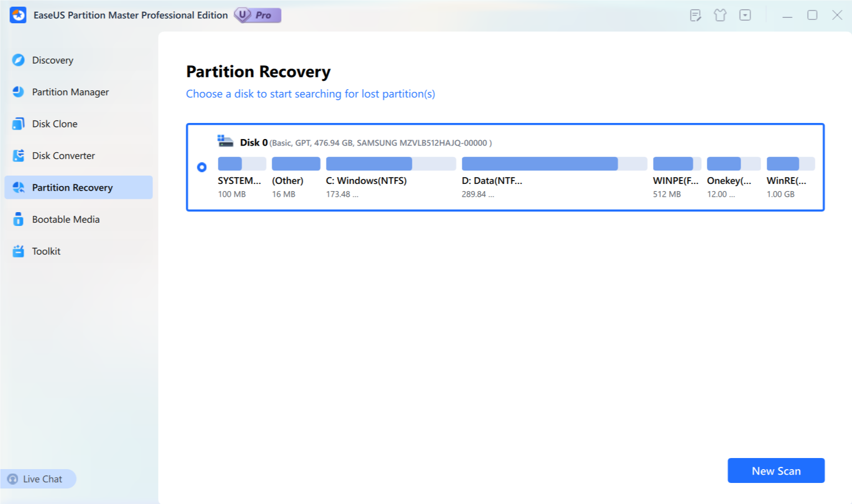The image size is (852, 504).
Task: Select Partition Recovery in the sidebar
Action: 78,187
